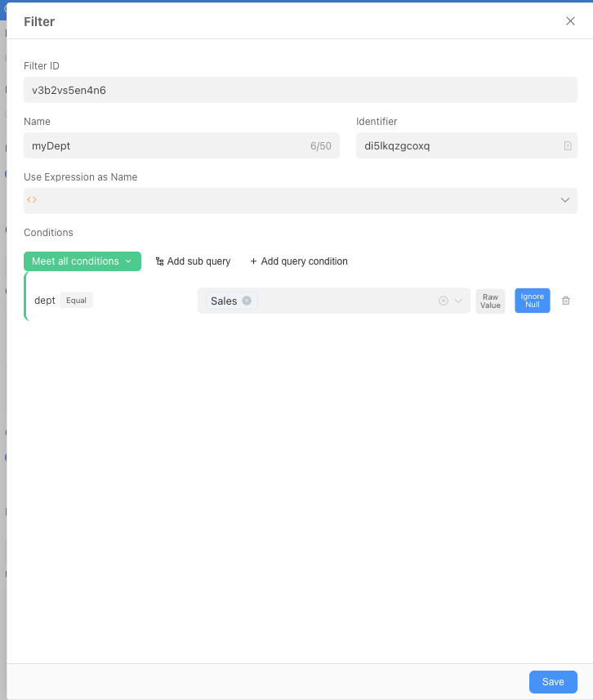Click the Identifier text field
This screenshot has width=593, height=700.
(x=457, y=146)
